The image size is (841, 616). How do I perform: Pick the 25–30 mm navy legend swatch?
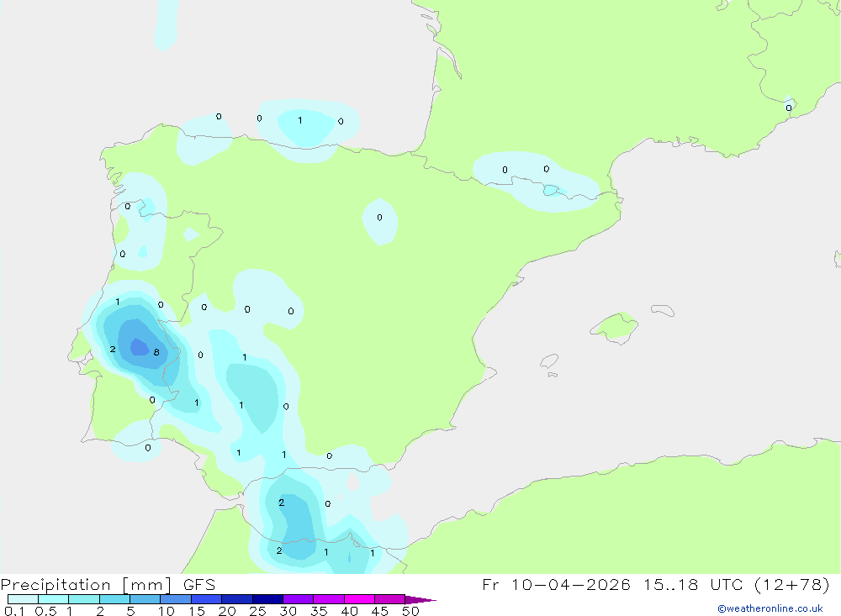[x=267, y=599]
